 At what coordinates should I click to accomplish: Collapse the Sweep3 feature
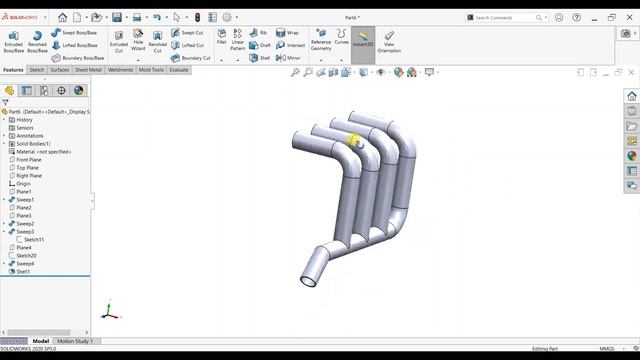(x=4, y=231)
